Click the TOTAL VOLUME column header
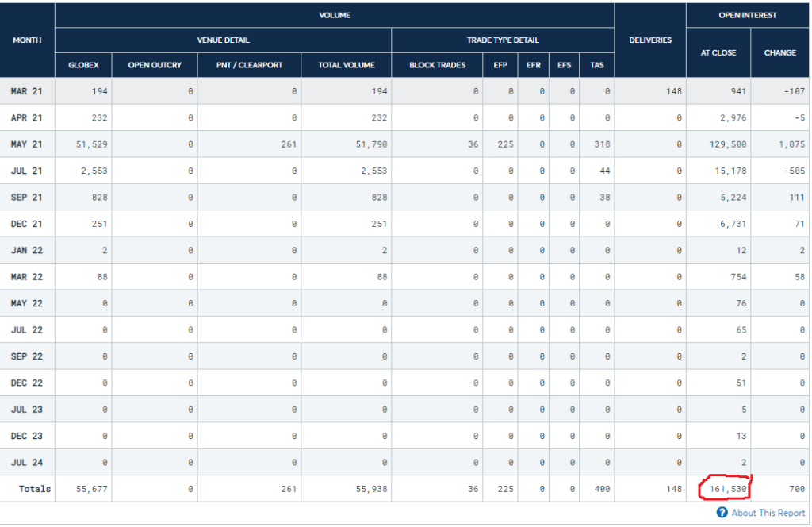Viewport: 812px width, 527px height. (x=346, y=65)
